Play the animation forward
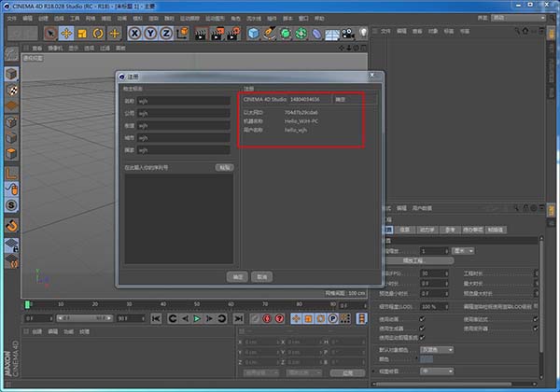560x392 pixels. [x=197, y=318]
